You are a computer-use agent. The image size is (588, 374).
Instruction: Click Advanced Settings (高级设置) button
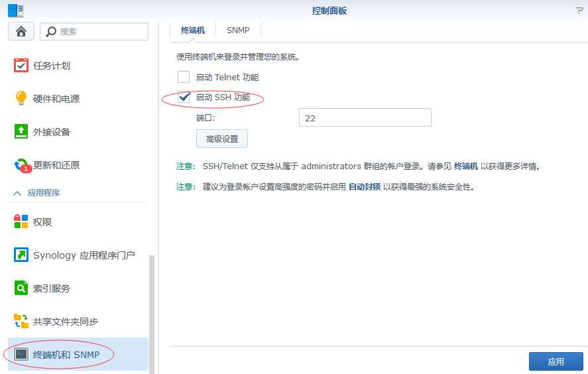click(x=221, y=139)
